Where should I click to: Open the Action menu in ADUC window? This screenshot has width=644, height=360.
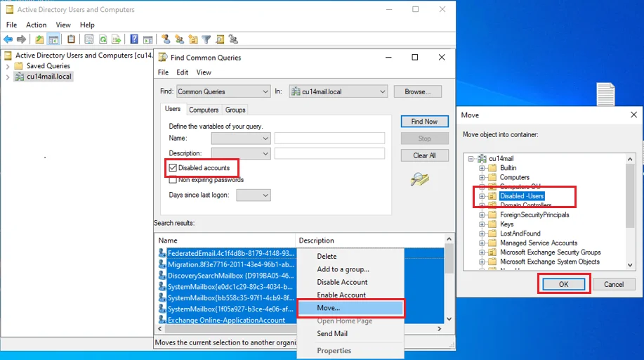point(36,25)
